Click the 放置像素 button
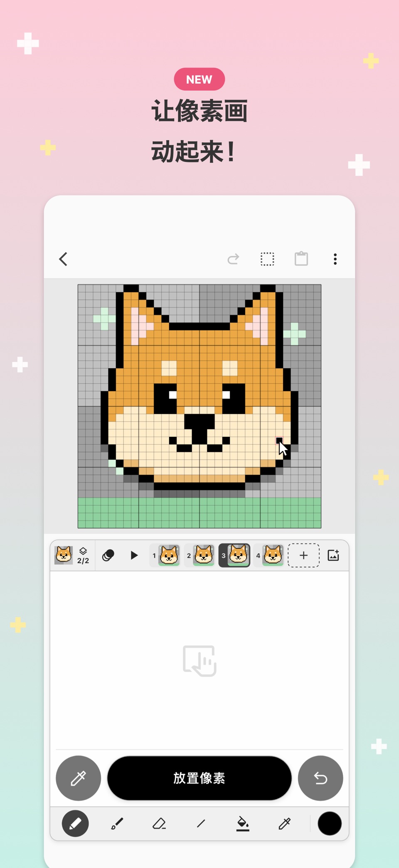399x868 pixels. tap(199, 778)
